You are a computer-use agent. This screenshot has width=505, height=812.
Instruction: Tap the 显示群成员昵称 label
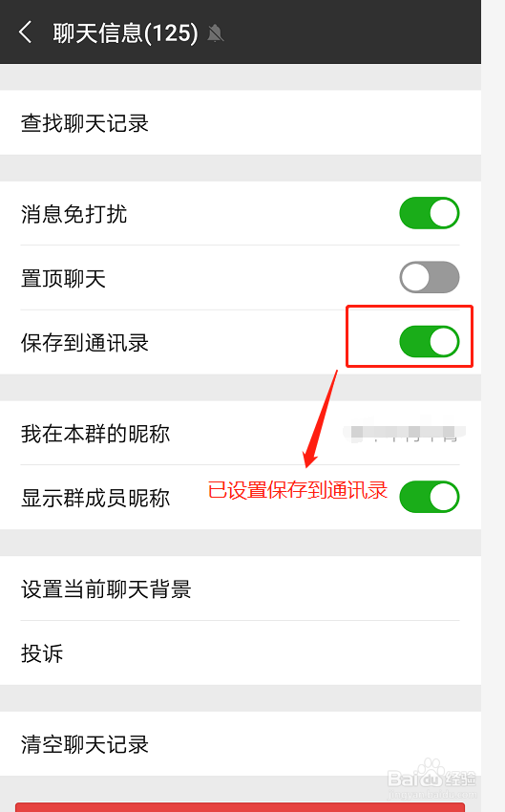[95, 498]
